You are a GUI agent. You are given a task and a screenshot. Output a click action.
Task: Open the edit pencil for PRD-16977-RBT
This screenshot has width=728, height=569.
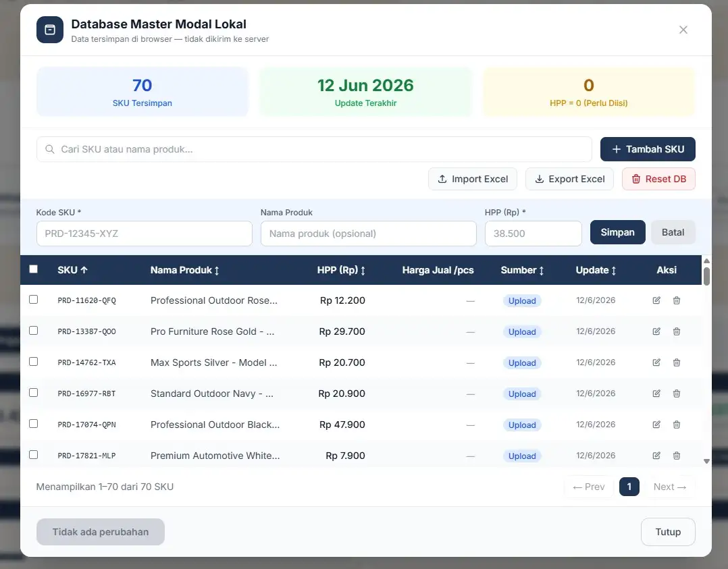[x=656, y=394]
